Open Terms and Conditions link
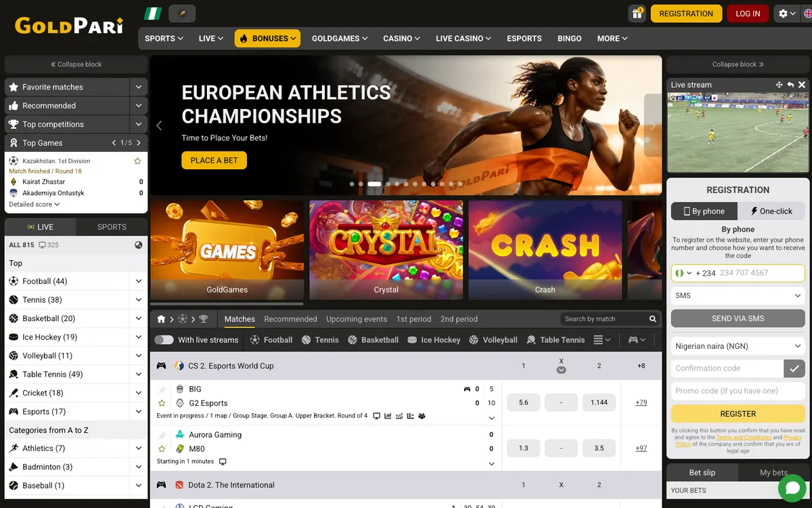 [744, 438]
